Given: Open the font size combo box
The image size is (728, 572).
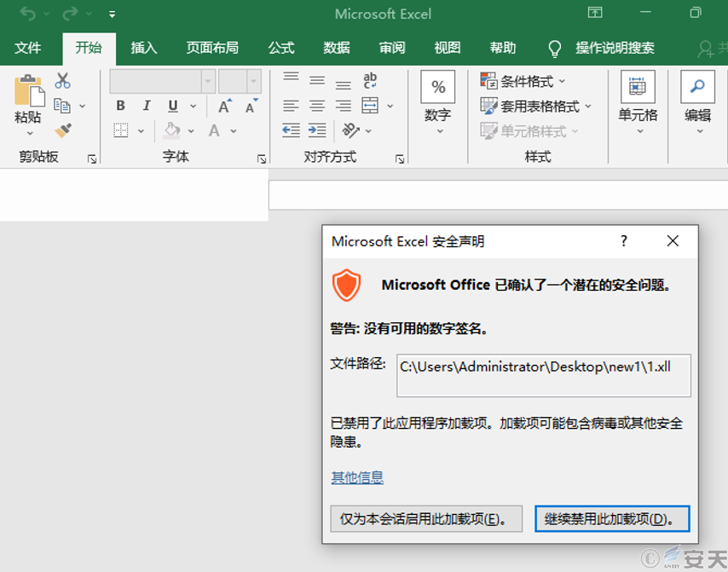Looking at the screenshot, I should click(x=240, y=82).
